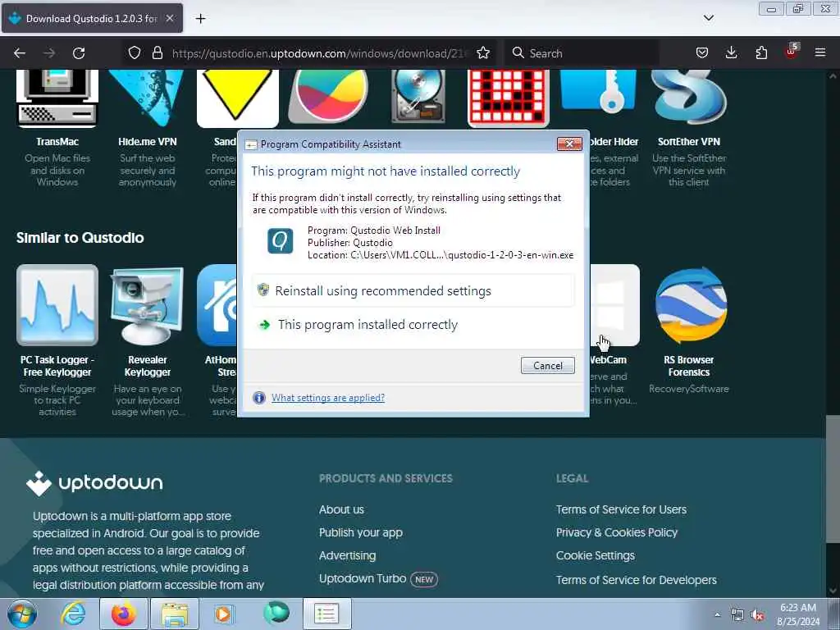Close the Program Compatibility Assistant dialog
Viewport: 840px width, 630px height.
pos(569,144)
